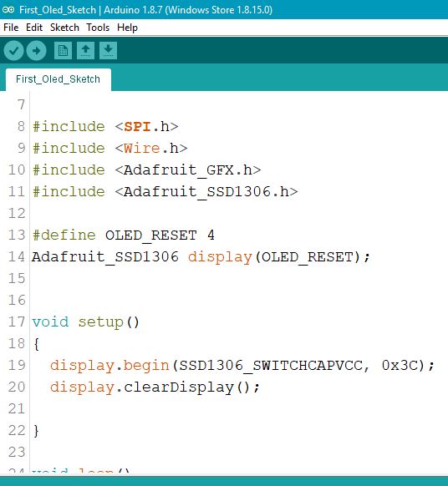The width and height of the screenshot is (448, 486).
Task: Open the File menu
Action: (x=11, y=28)
